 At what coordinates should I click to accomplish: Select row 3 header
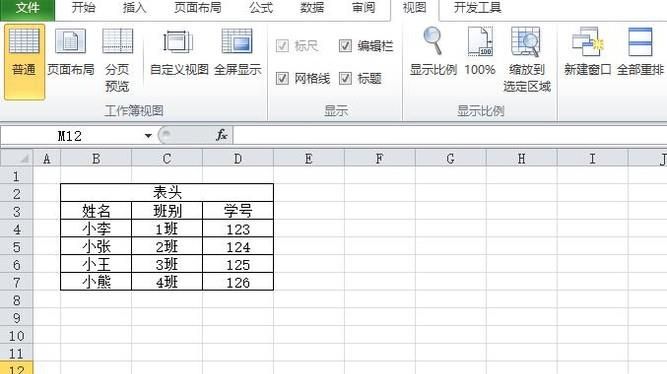tap(17, 211)
